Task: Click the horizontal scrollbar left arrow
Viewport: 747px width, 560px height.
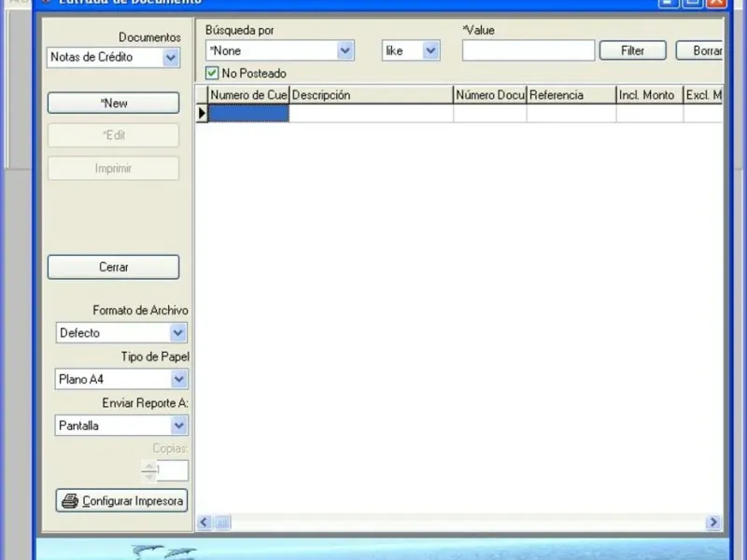Action: click(204, 523)
